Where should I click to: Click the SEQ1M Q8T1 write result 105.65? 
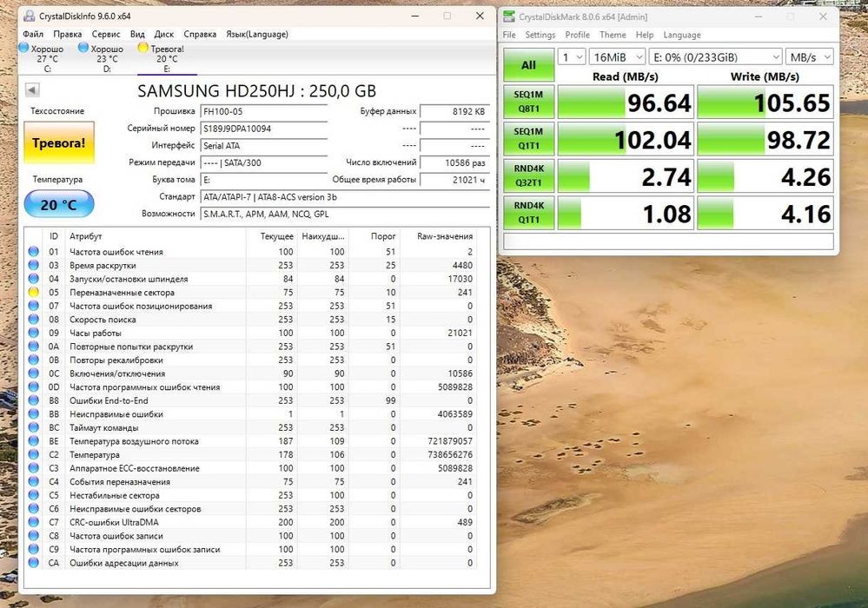[x=765, y=102]
